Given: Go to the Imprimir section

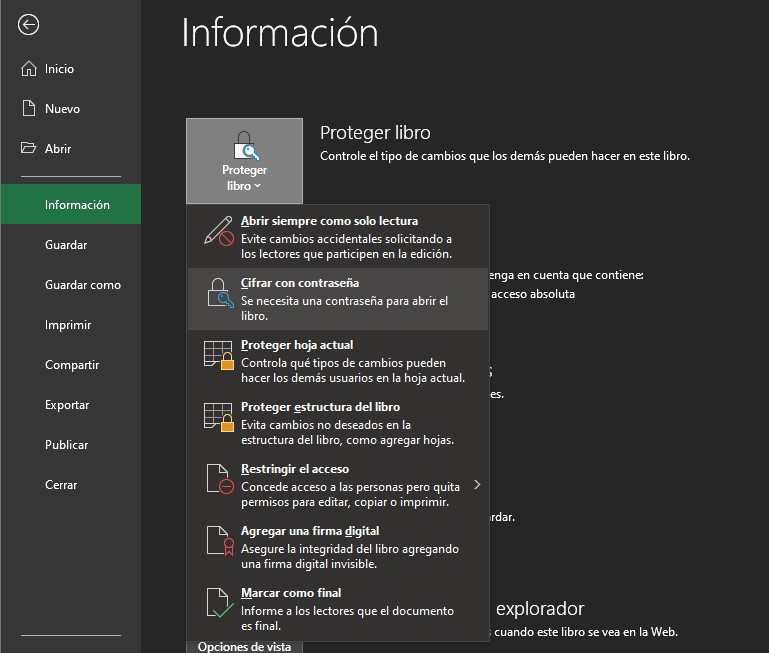Looking at the screenshot, I should [x=68, y=325].
